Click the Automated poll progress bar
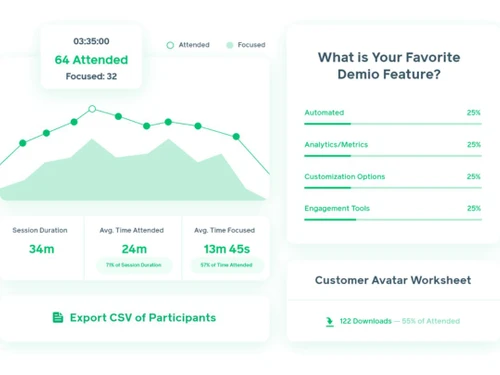Image resolution: width=500 pixels, height=375 pixels. (x=393, y=124)
